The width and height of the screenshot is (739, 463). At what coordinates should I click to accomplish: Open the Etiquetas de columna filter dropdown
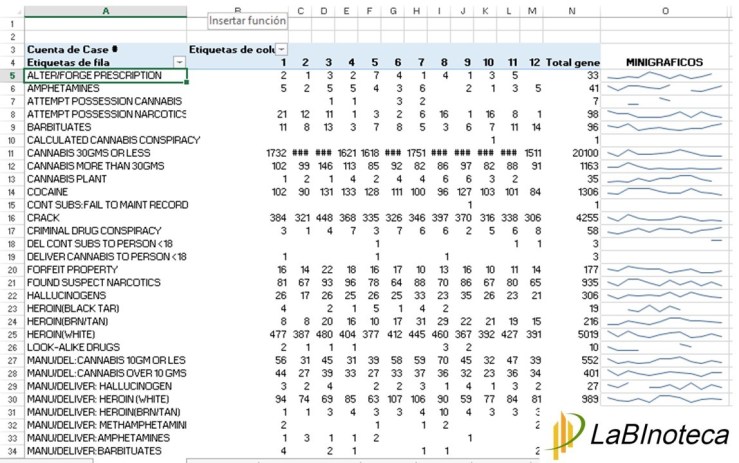point(281,49)
